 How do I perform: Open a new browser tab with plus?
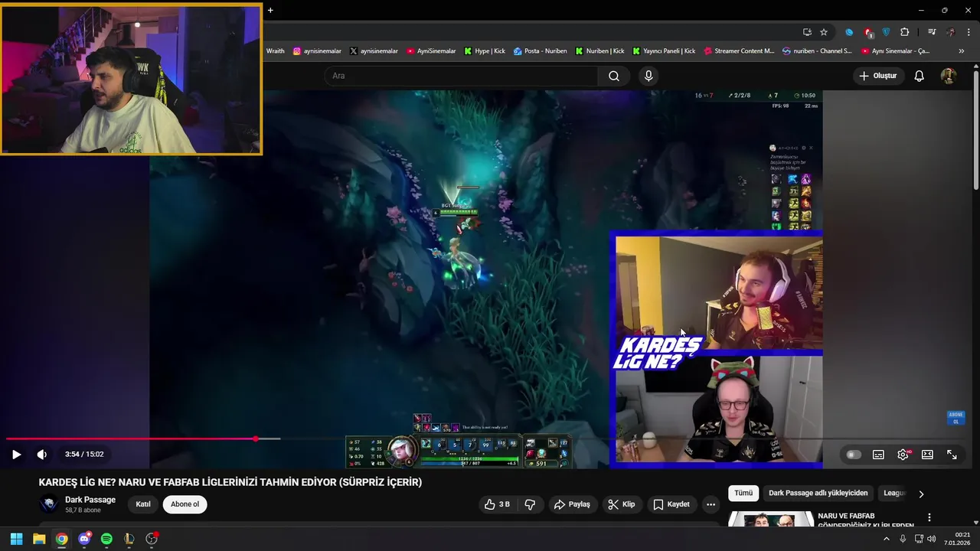[270, 11]
